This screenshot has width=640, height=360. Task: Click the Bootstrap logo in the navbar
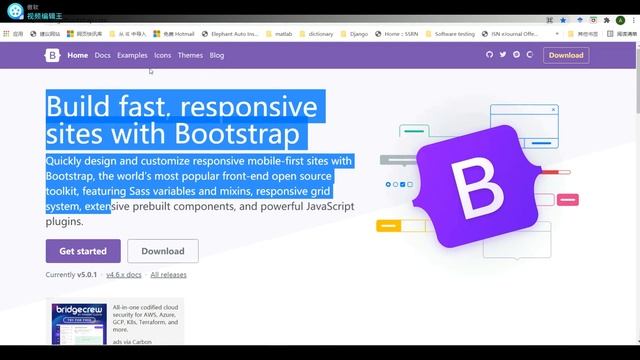pyautogui.click(x=52, y=55)
